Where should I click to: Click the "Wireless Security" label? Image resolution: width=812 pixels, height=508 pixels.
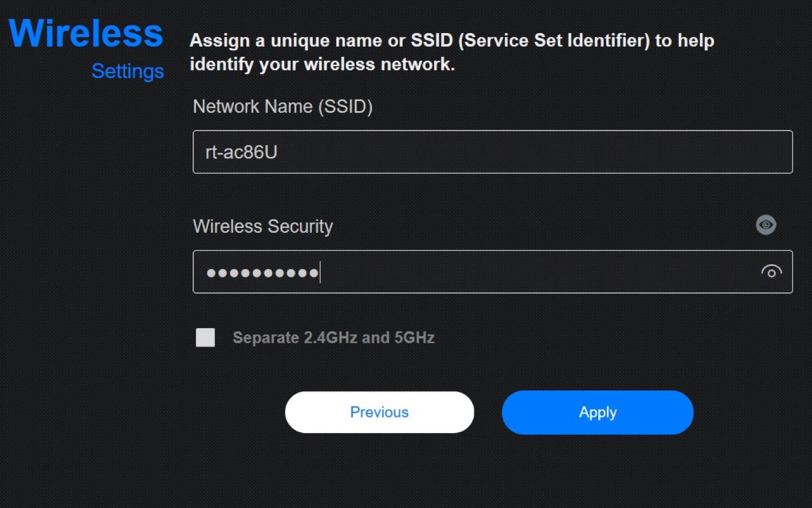pyautogui.click(x=263, y=226)
